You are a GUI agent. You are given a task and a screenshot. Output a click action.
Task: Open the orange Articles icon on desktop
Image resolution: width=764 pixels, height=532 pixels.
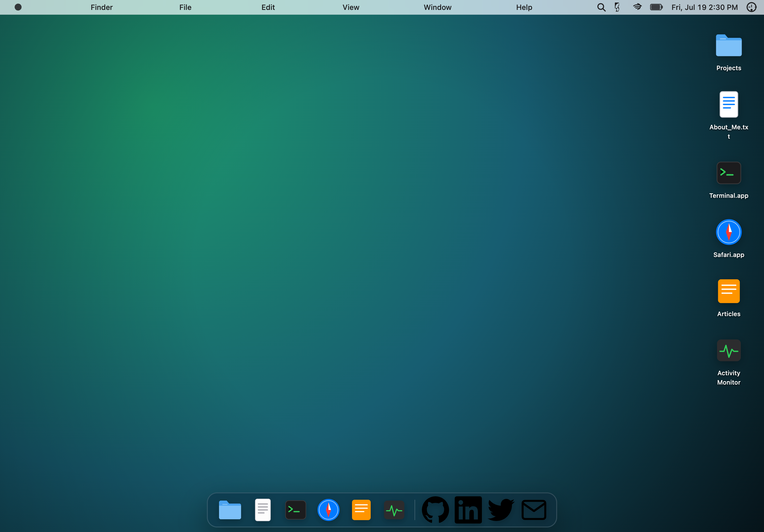(x=728, y=291)
